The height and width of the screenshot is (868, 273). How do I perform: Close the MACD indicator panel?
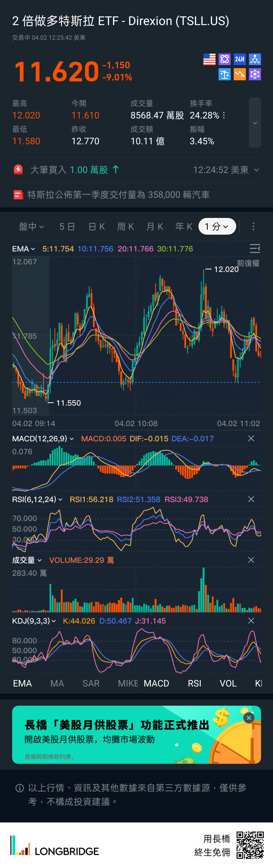pyautogui.click(x=251, y=438)
